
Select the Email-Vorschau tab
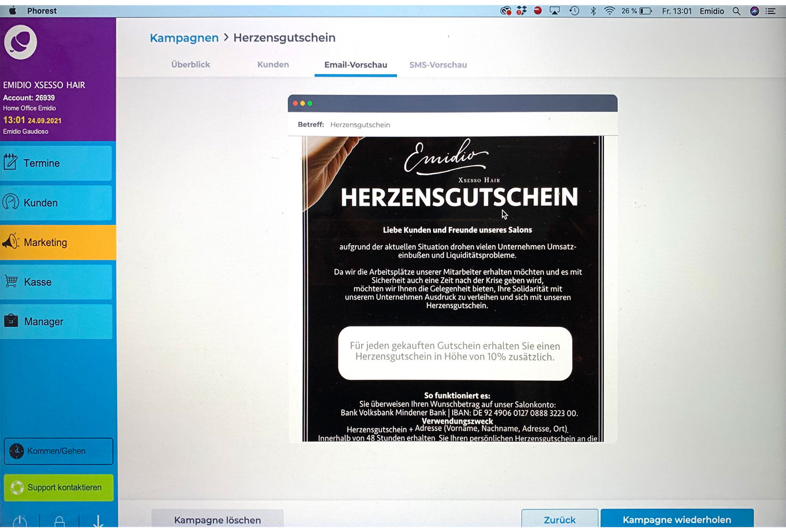coord(355,65)
